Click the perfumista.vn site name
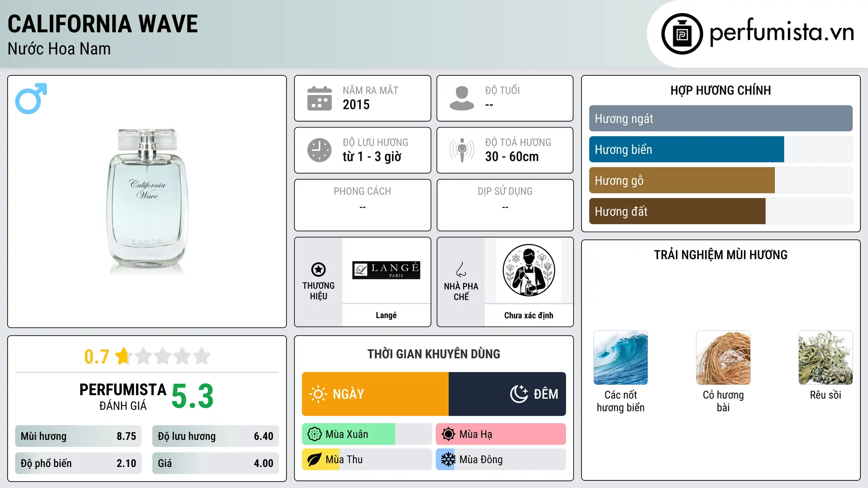868x488 pixels. 782,32
